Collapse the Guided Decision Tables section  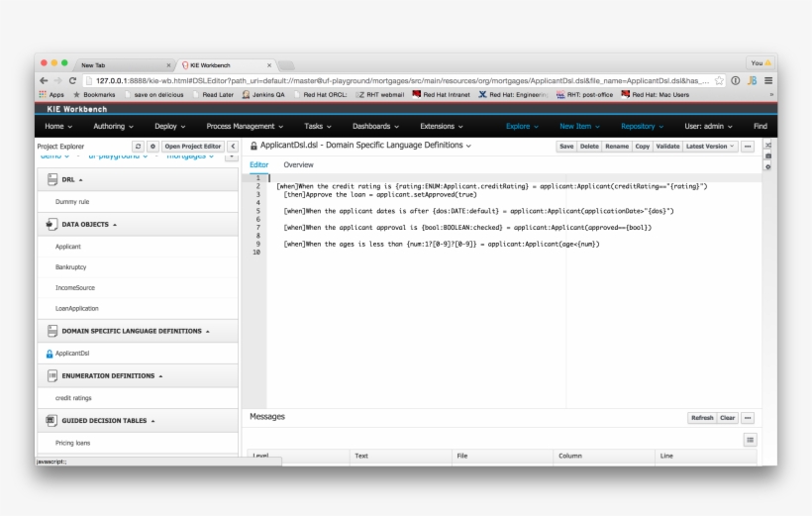pos(152,421)
